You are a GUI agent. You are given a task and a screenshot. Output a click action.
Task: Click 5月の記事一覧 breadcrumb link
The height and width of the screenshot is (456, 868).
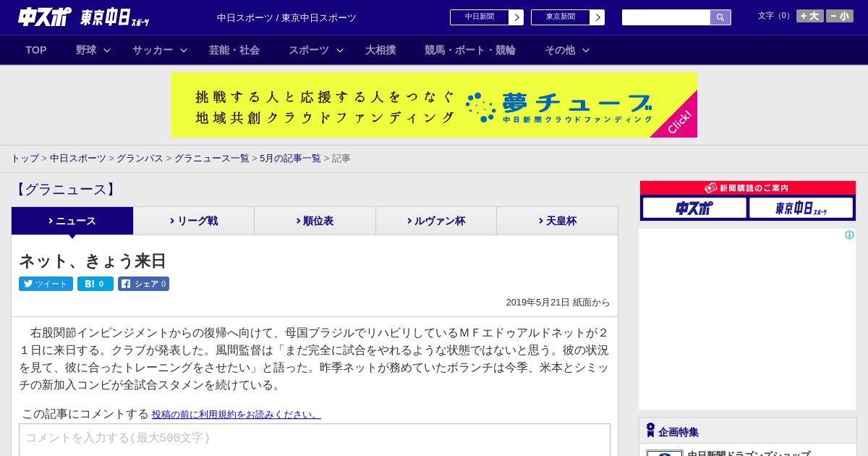tap(290, 159)
